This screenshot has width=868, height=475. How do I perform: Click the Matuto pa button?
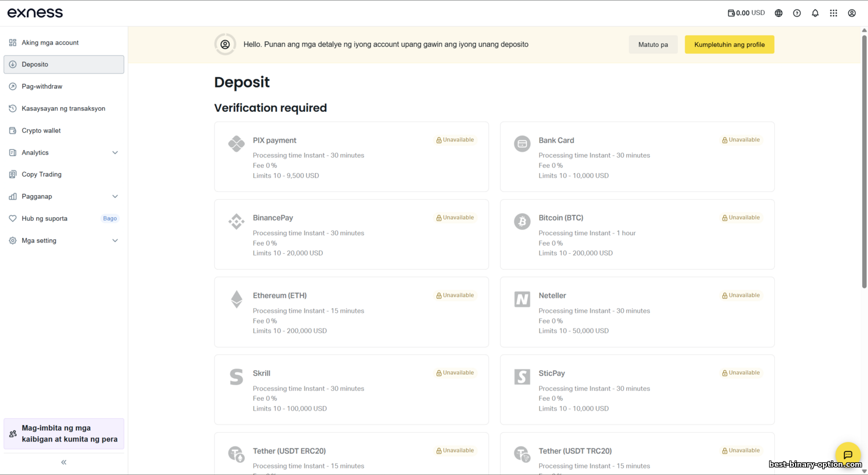[x=653, y=45]
